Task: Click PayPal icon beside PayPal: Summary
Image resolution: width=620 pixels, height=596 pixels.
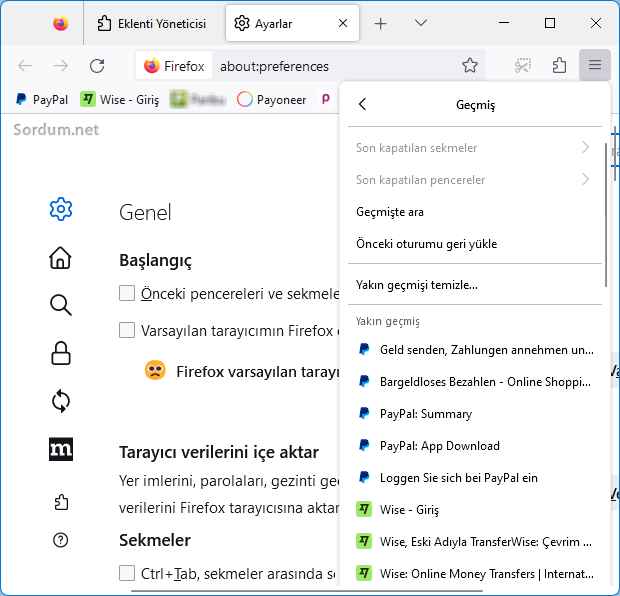Action: point(364,413)
